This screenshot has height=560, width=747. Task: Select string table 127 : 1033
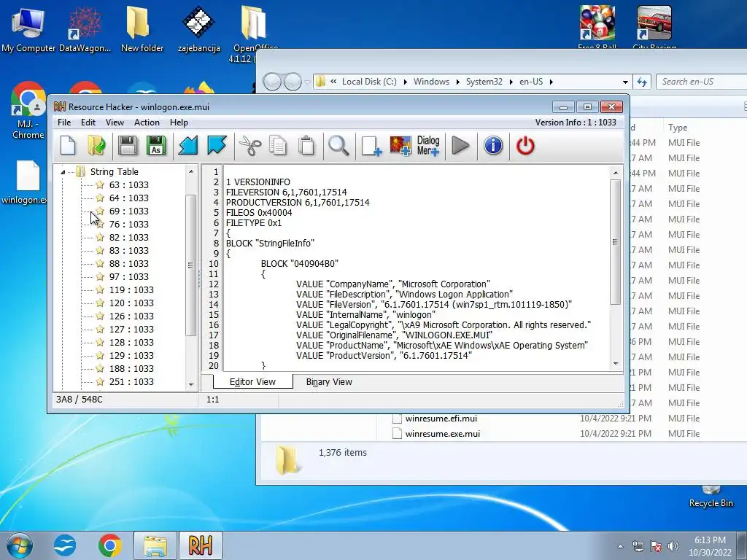coord(131,329)
